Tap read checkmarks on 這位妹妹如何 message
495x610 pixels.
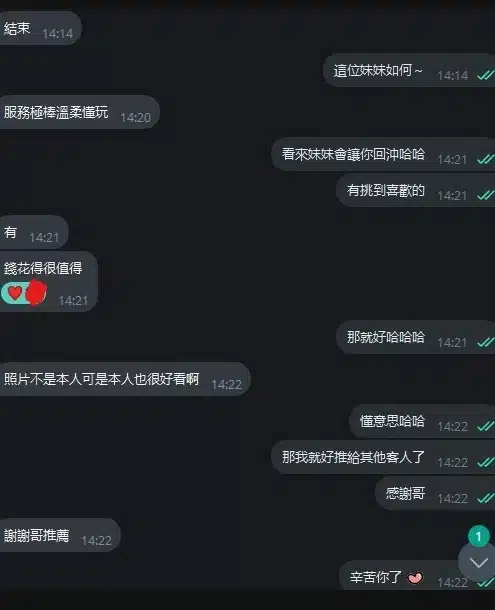point(486,75)
